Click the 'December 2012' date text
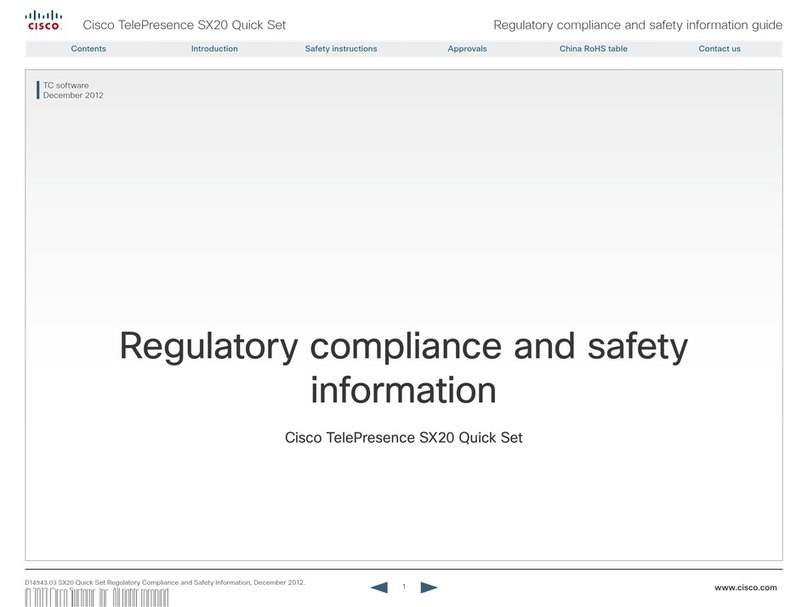Viewport: 808px width, 607px height. click(73, 95)
